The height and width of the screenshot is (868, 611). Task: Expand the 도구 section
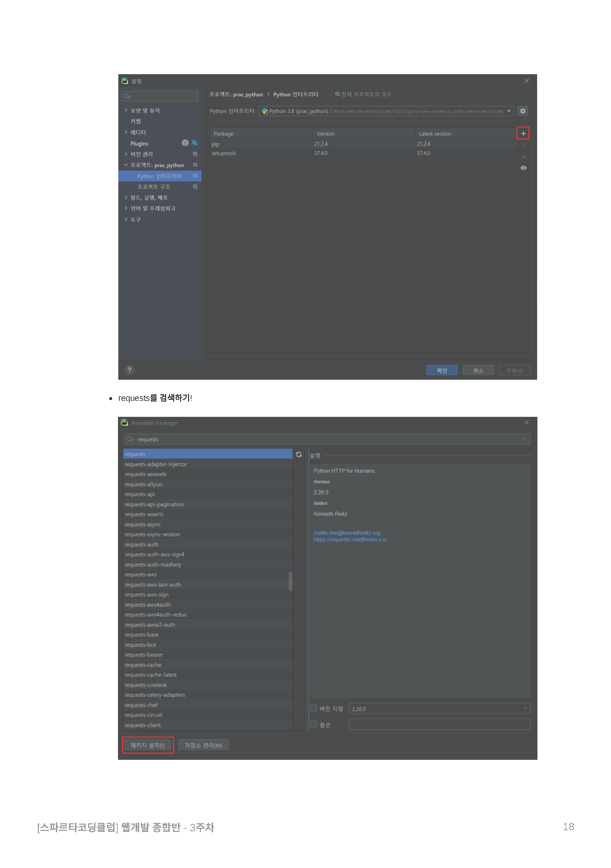coord(126,219)
